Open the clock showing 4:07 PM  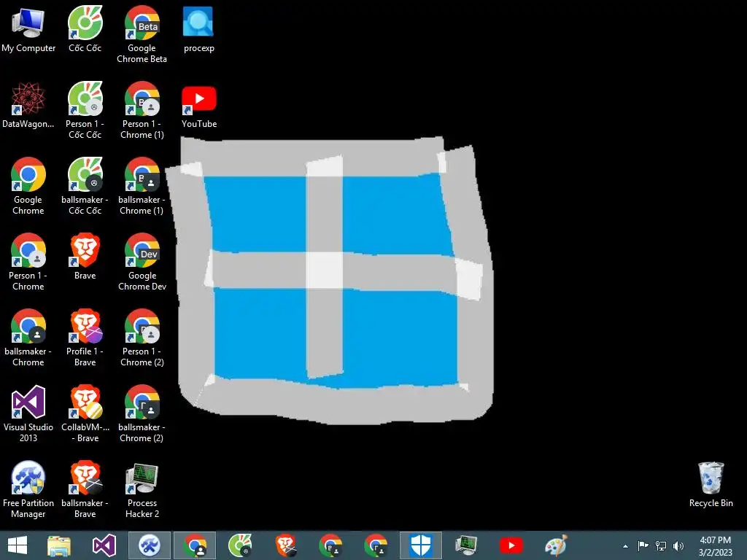click(x=715, y=546)
